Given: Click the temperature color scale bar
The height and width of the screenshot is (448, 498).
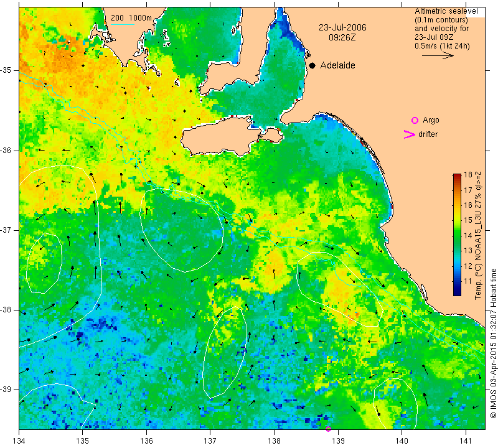Looking at the screenshot, I should point(457,235).
